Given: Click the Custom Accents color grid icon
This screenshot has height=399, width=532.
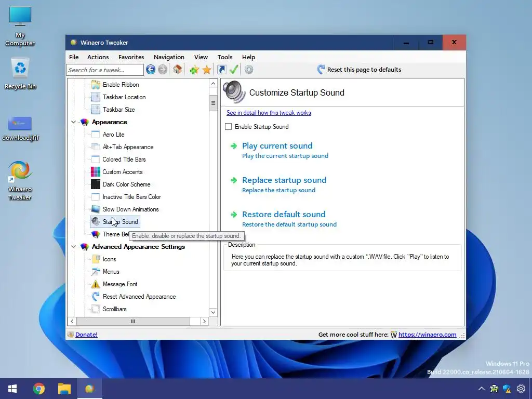Looking at the screenshot, I should click(96, 171).
